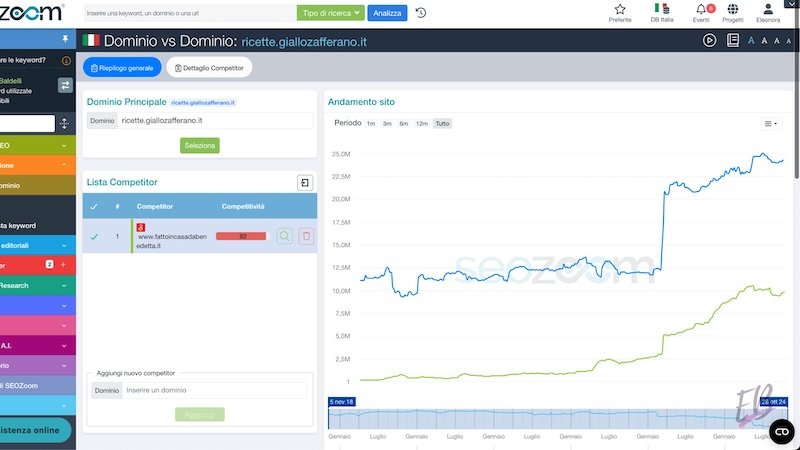Image resolution: width=800 pixels, height=450 pixels.
Task: Click the info icon beside keyword question
Action: point(66,61)
